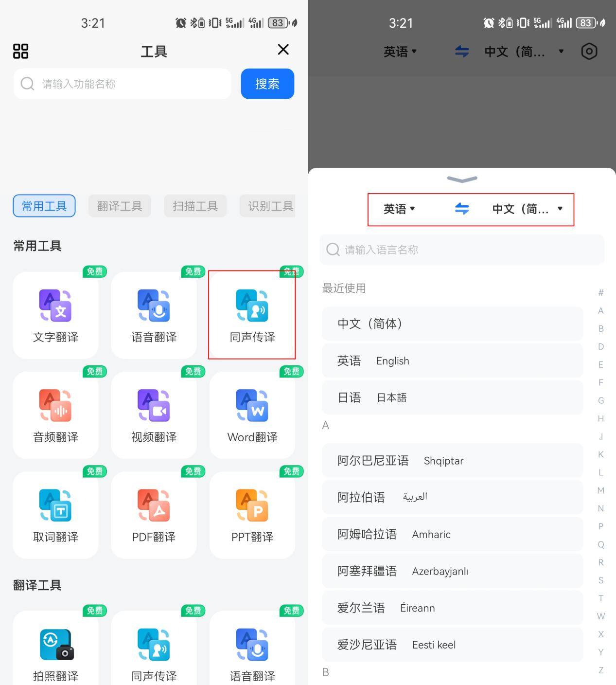The height and width of the screenshot is (685, 616).
Task: Tap the four-square grid menu icon
Action: [20, 51]
